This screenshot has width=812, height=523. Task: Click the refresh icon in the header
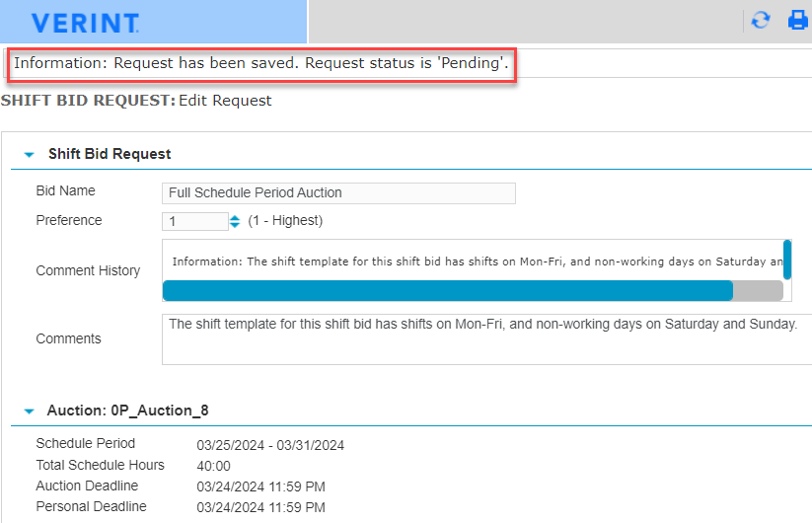tap(761, 21)
